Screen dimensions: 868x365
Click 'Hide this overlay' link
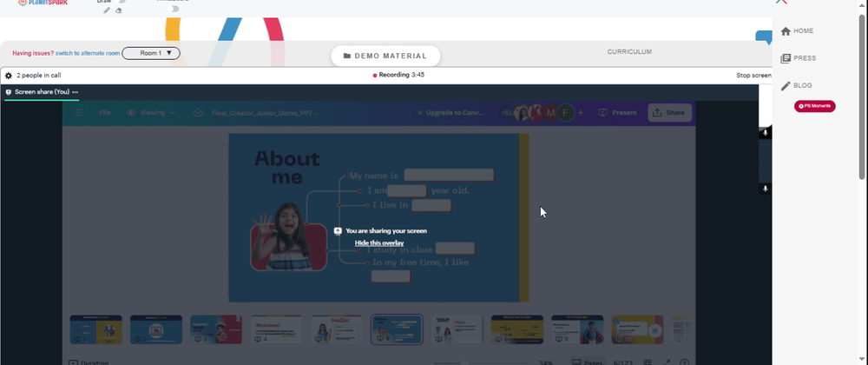tap(379, 243)
